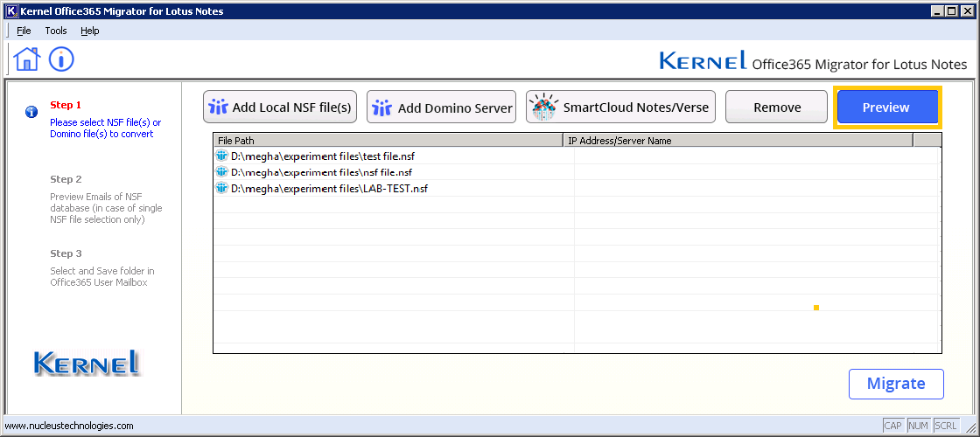980x437 pixels.
Task: Click the Step 1 heading
Action: 66,105
